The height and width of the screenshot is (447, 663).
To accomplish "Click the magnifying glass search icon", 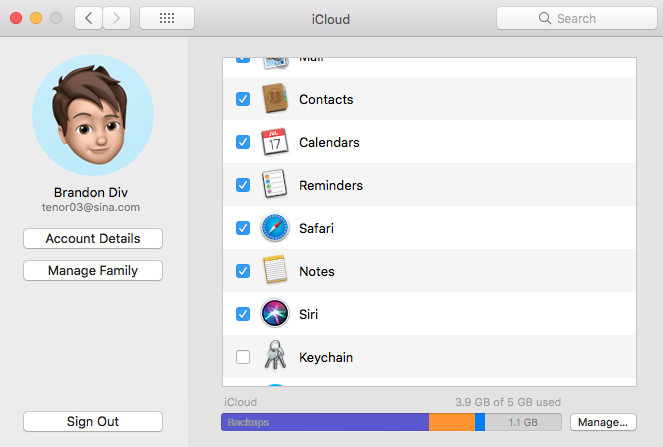I will [x=545, y=18].
